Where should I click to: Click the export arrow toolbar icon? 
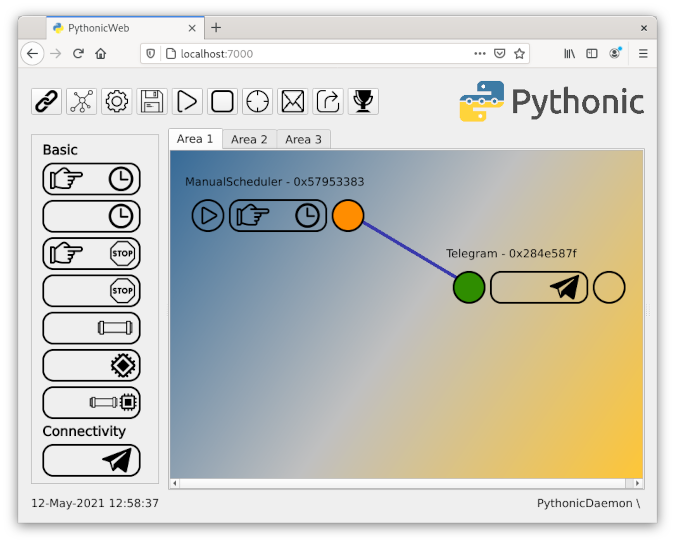tap(327, 101)
